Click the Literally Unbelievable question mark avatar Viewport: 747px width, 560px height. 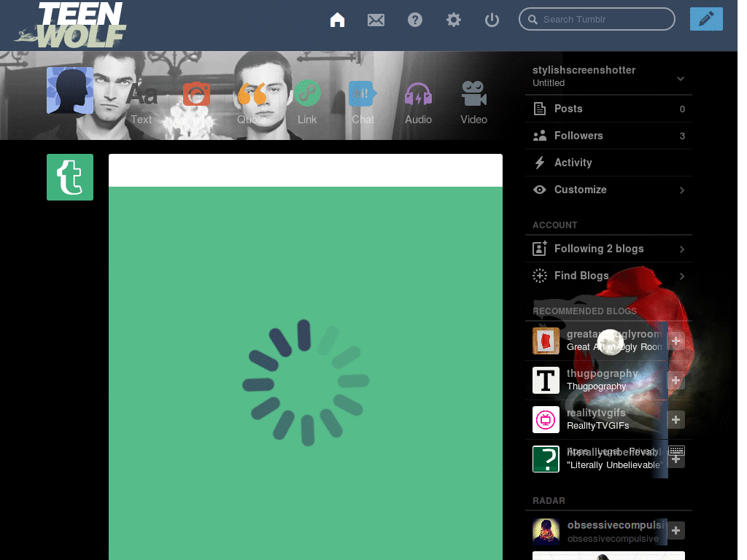[x=546, y=459]
